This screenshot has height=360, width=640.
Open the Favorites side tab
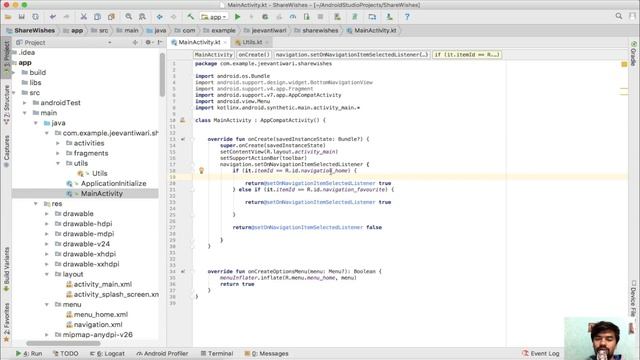(x=7, y=322)
